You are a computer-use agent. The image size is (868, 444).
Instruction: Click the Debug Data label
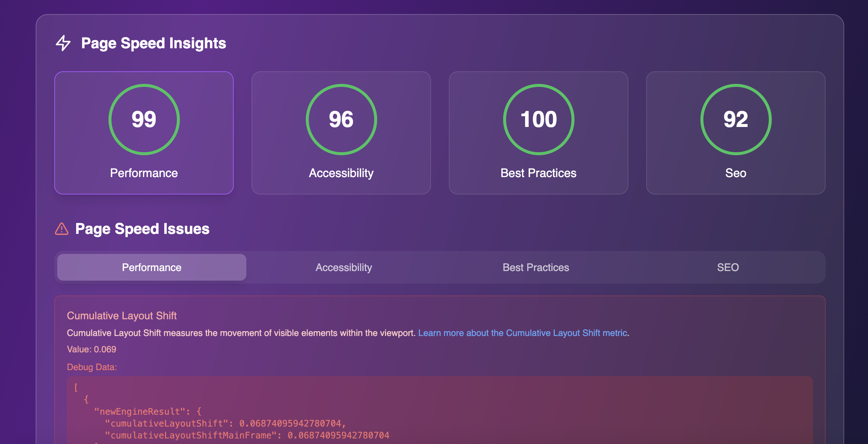tap(92, 367)
